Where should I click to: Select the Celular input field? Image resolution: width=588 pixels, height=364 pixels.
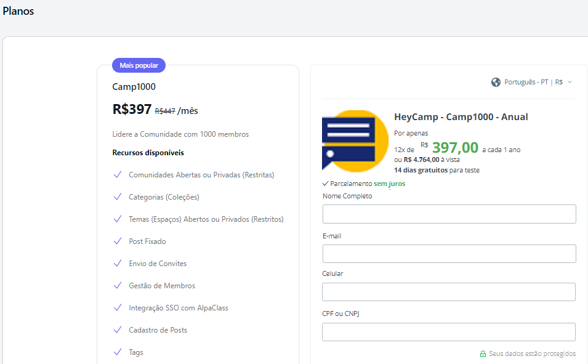pos(449,292)
